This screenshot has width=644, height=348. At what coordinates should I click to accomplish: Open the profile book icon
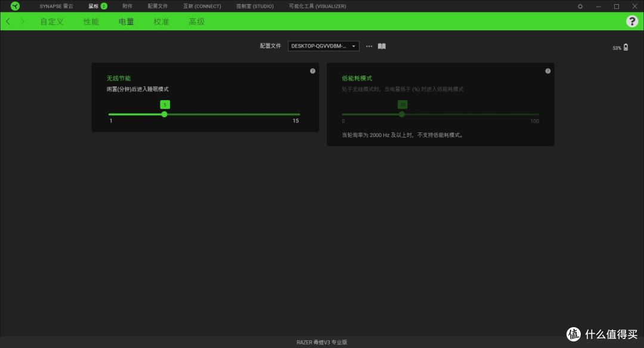[382, 46]
